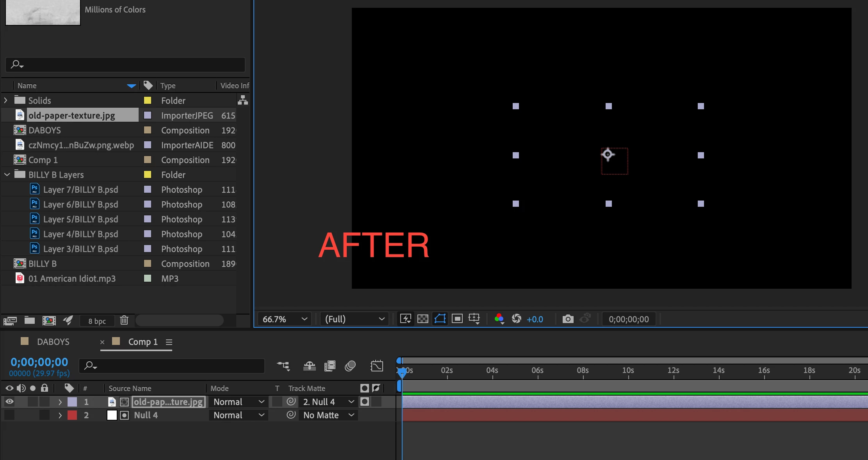
Task: Click the red label swatch of Null 4
Action: (x=72, y=415)
